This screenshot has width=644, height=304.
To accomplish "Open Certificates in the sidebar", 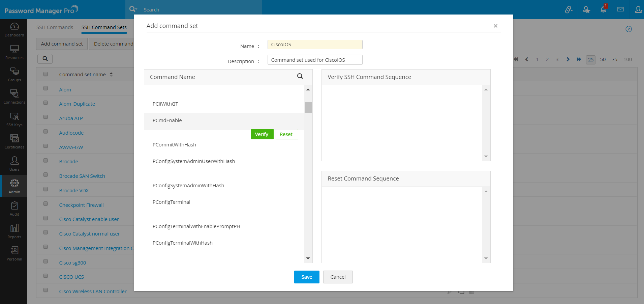I will [x=14, y=142].
